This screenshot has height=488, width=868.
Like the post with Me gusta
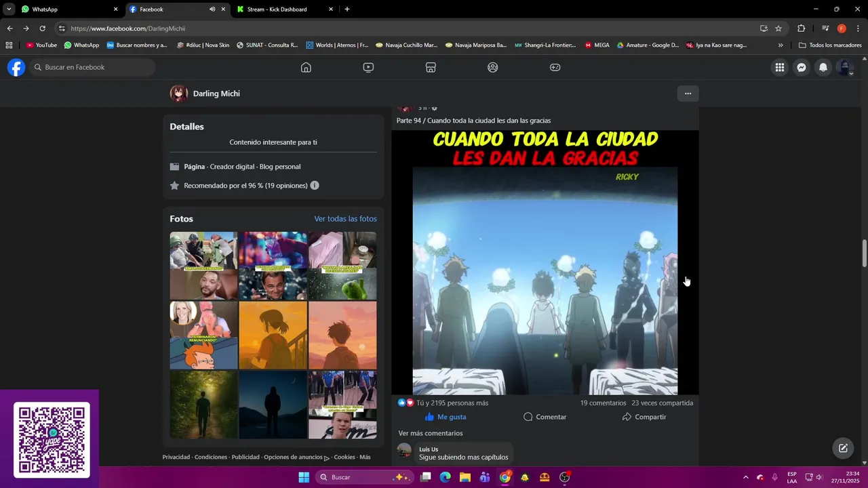(x=446, y=417)
